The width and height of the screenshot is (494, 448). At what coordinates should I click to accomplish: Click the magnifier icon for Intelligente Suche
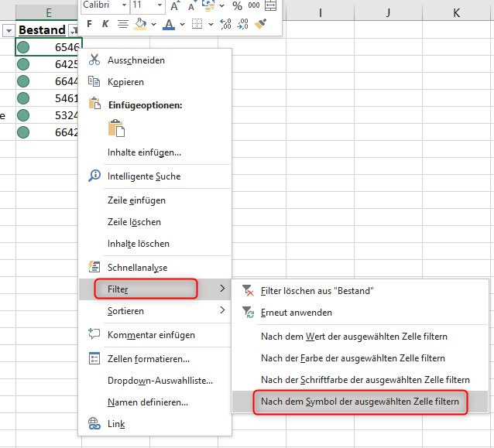click(94, 176)
